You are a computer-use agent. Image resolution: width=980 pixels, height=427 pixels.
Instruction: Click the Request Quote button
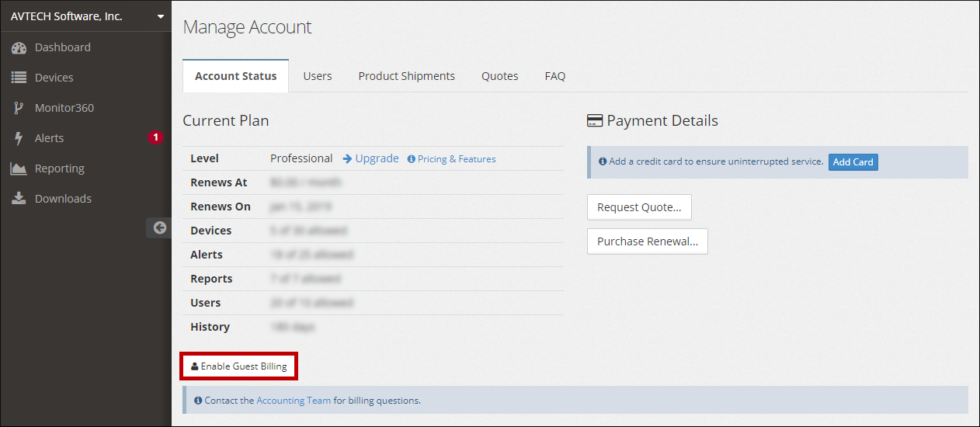pos(639,207)
